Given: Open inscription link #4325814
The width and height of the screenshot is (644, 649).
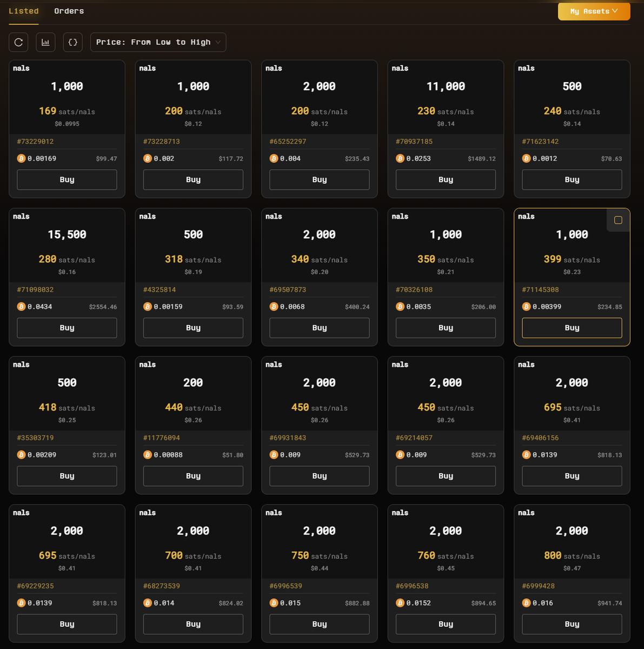Looking at the screenshot, I should pyautogui.click(x=160, y=290).
